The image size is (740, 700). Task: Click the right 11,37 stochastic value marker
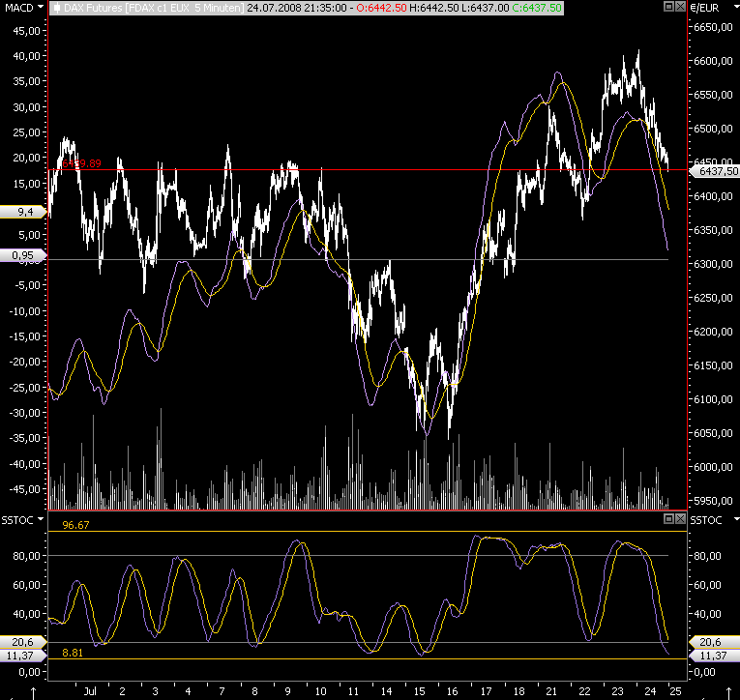(715, 656)
